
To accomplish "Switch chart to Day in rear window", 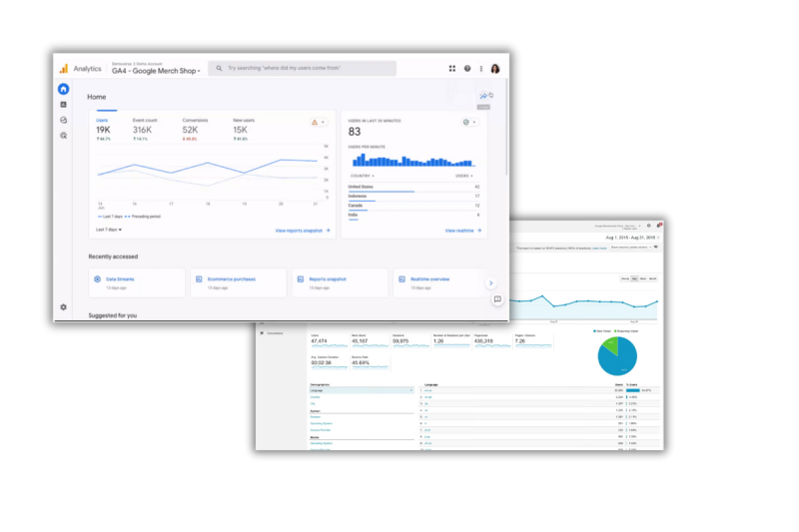I will pyautogui.click(x=634, y=279).
